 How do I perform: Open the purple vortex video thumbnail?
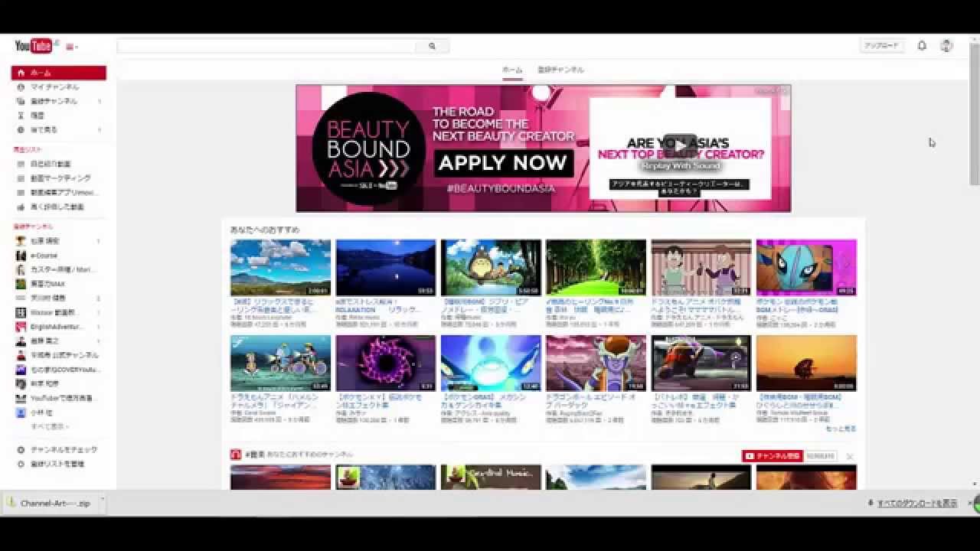[x=386, y=363]
